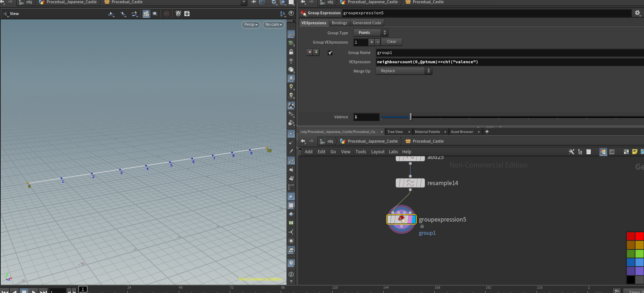Image resolution: width=644 pixels, height=293 pixels.
Task: Open the Add menu in network editor
Action: click(x=309, y=152)
